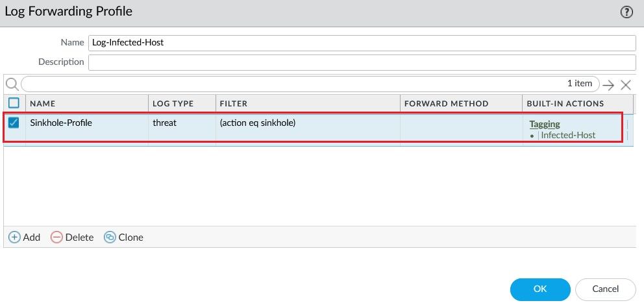The width and height of the screenshot is (644, 303).
Task: Clear the filter with the X icon
Action: [x=626, y=85]
